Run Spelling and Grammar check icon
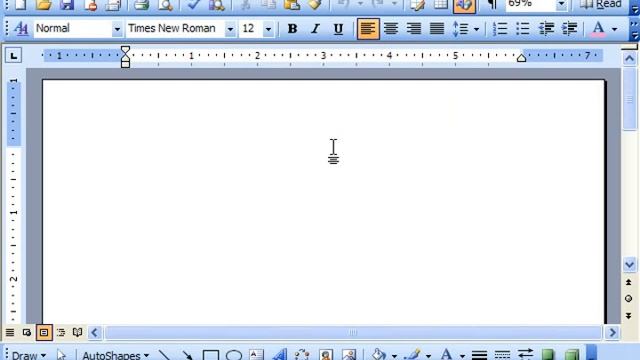This screenshot has height=360, width=640. [194, 5]
